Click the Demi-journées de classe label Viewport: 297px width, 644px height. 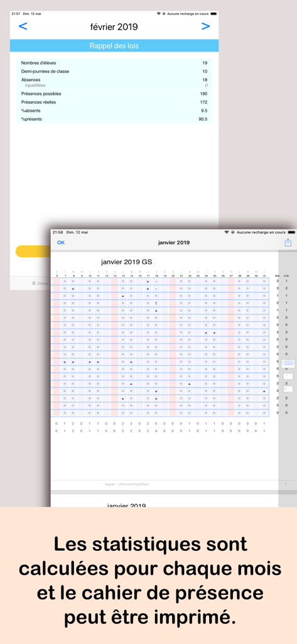tap(45, 72)
